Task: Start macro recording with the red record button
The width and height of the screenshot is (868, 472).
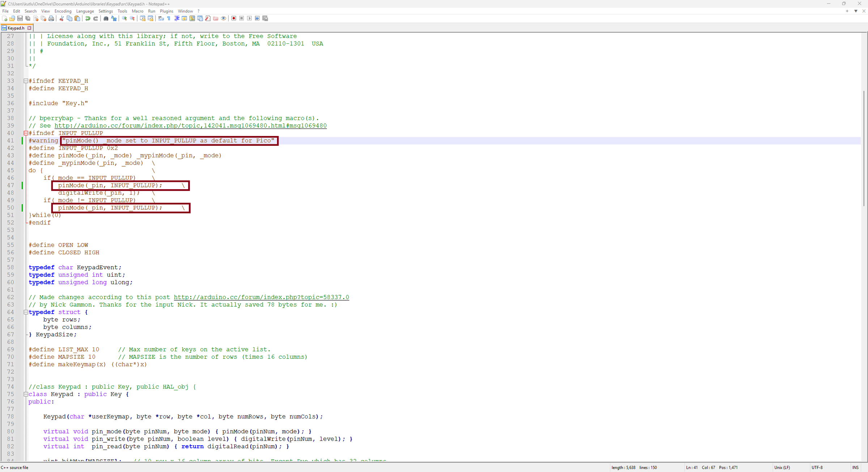Action: tap(234, 18)
